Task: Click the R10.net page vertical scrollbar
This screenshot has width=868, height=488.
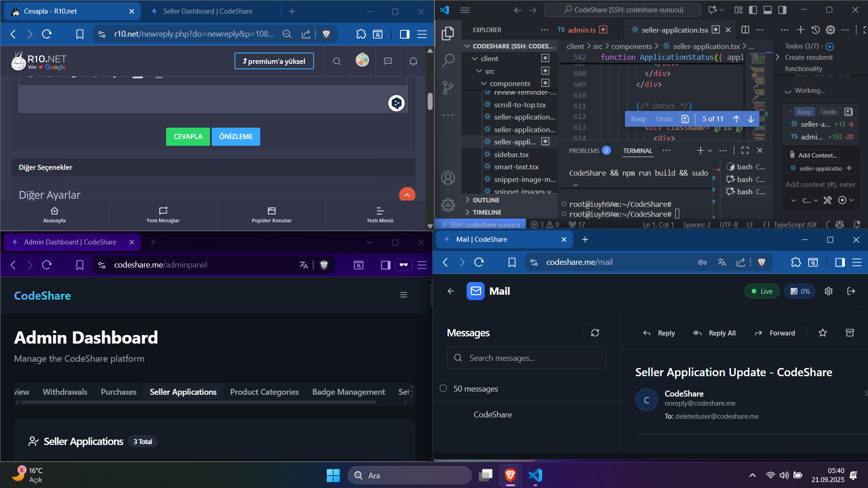Action: pos(430,101)
